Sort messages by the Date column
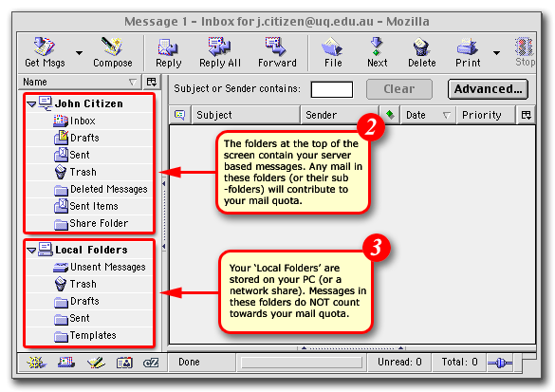555x392 pixels. tap(428, 115)
